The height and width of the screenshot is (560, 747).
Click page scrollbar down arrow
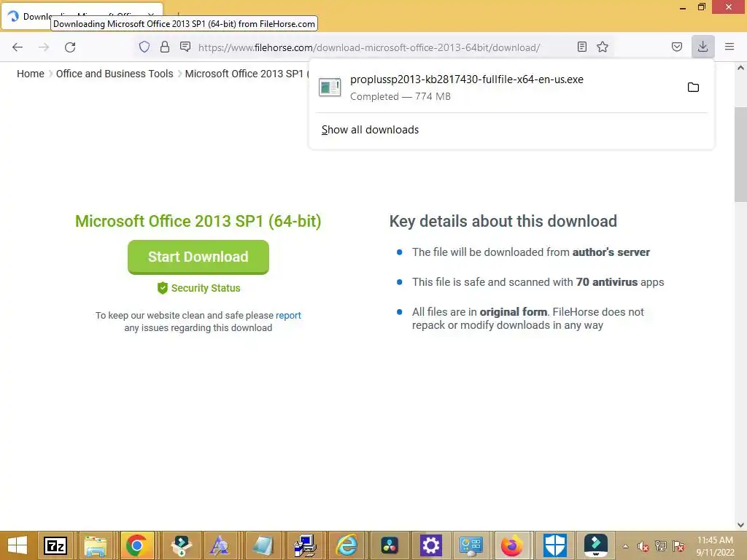pos(740,525)
